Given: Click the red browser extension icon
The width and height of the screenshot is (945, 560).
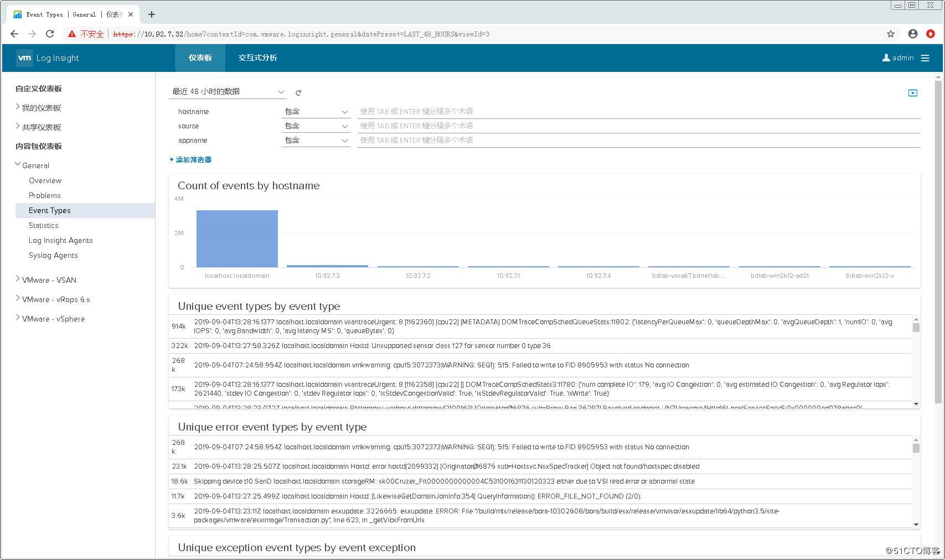Looking at the screenshot, I should pyautogui.click(x=931, y=34).
